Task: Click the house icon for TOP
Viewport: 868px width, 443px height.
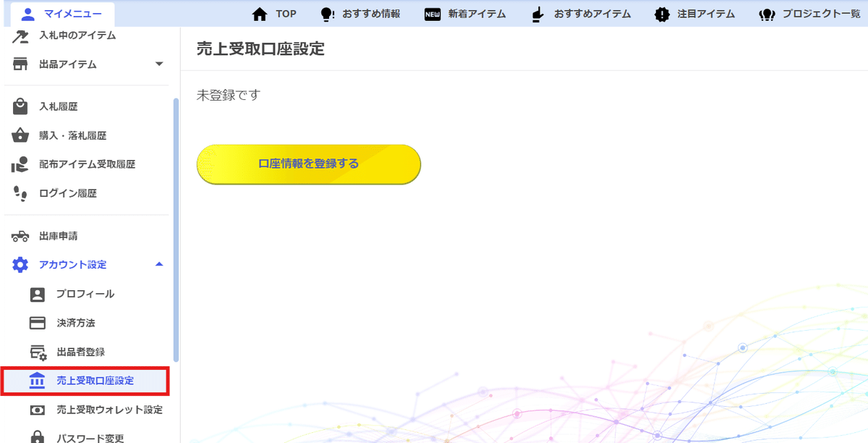Action: point(259,14)
